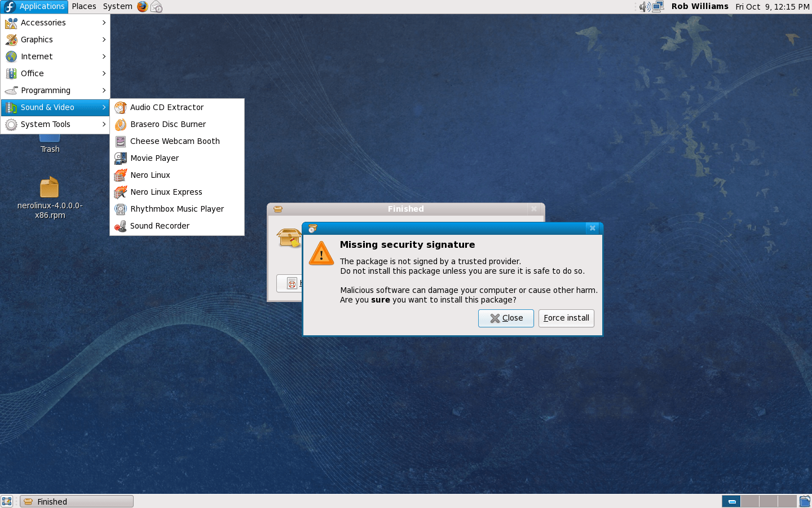The height and width of the screenshot is (508, 812).
Task: Switch to the first workspace
Action: [x=731, y=501]
